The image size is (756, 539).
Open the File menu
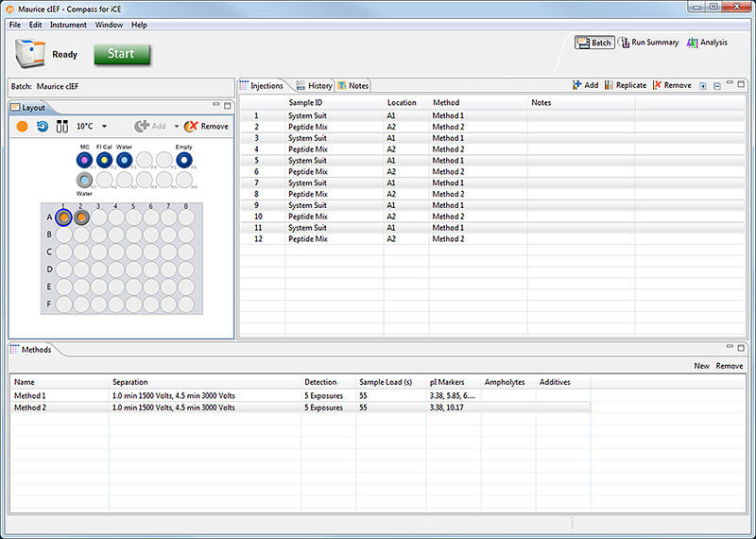(15, 25)
